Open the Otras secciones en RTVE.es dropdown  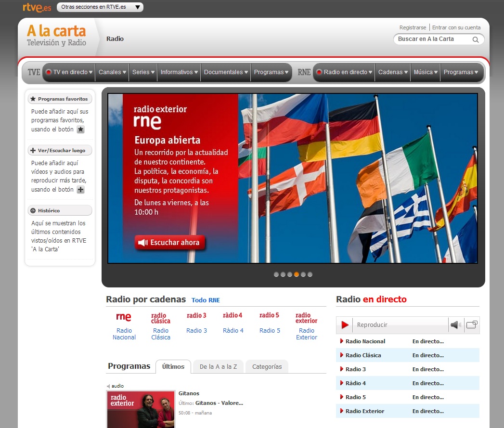[100, 7]
